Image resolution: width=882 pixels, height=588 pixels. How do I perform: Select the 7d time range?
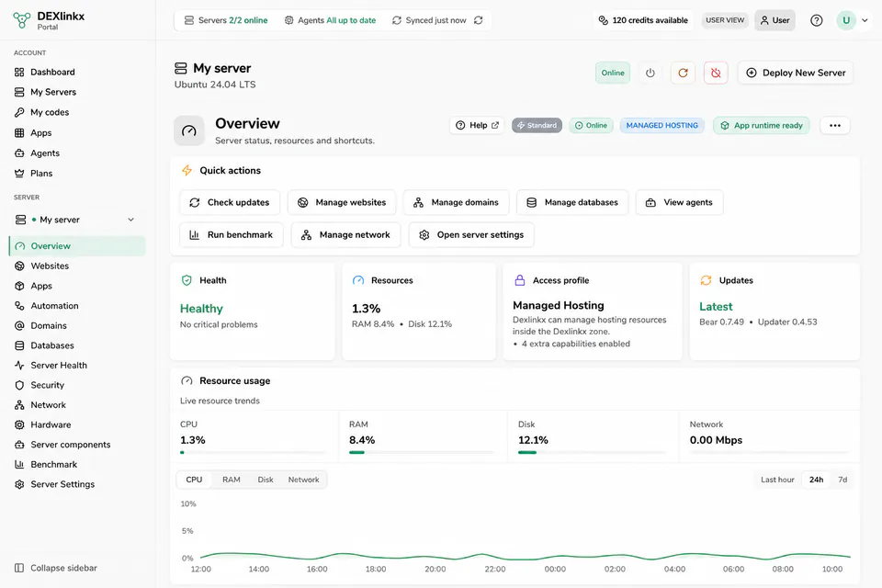(x=842, y=480)
